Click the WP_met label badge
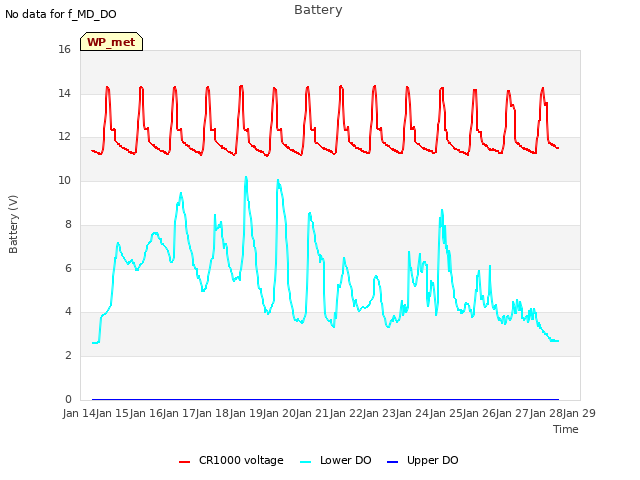 (111, 42)
